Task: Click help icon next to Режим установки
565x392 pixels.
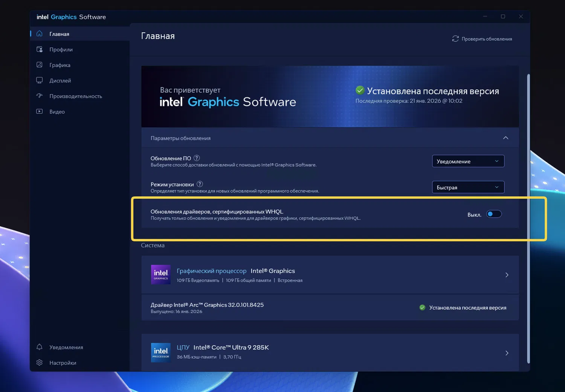Action: (200, 184)
